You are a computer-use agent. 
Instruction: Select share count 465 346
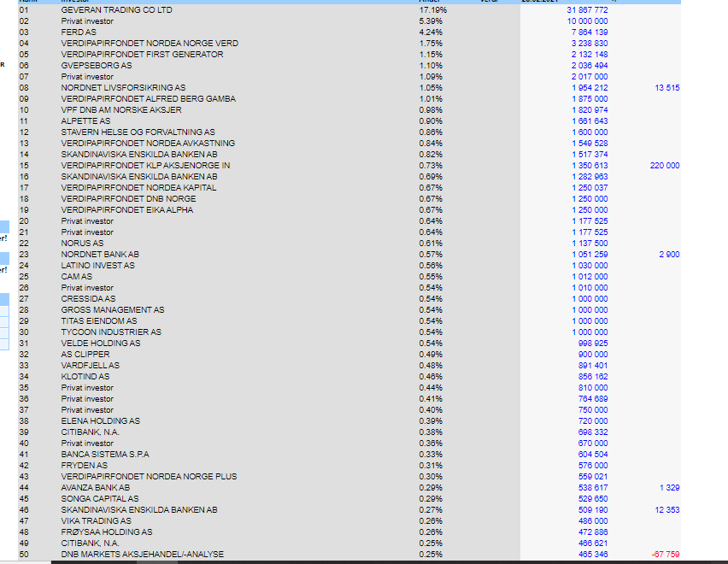tap(593, 555)
